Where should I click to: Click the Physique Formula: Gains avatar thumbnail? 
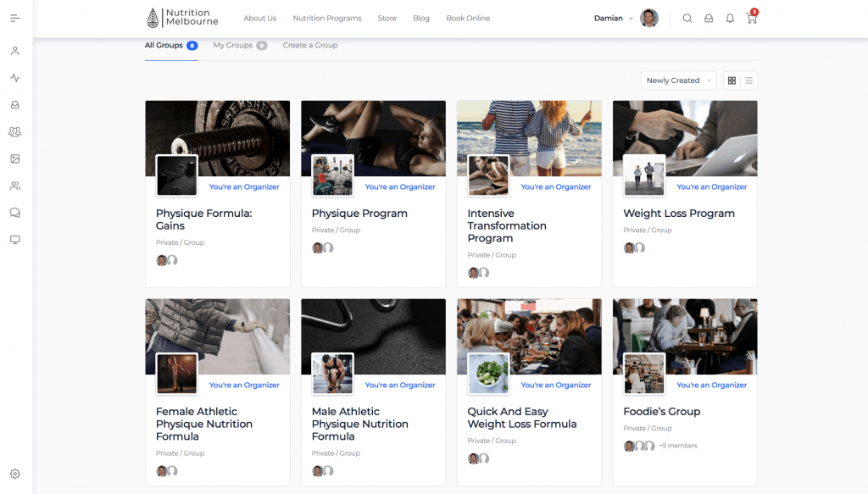tap(176, 175)
